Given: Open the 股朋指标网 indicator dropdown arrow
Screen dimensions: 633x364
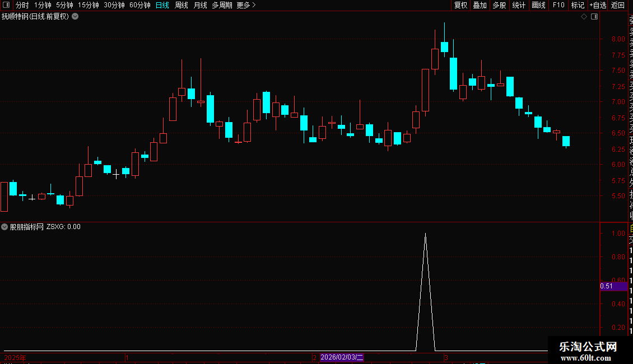Looking at the screenshot, I should (x=4, y=227).
